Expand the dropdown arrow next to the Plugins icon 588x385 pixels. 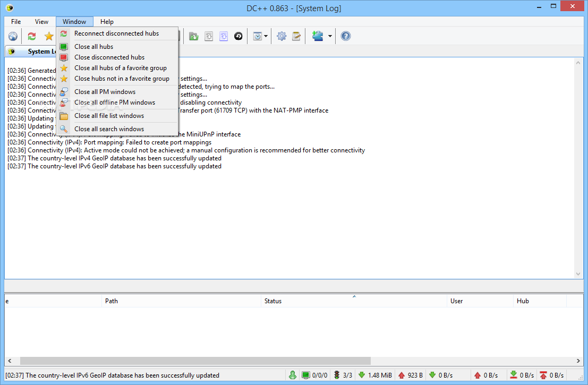330,36
